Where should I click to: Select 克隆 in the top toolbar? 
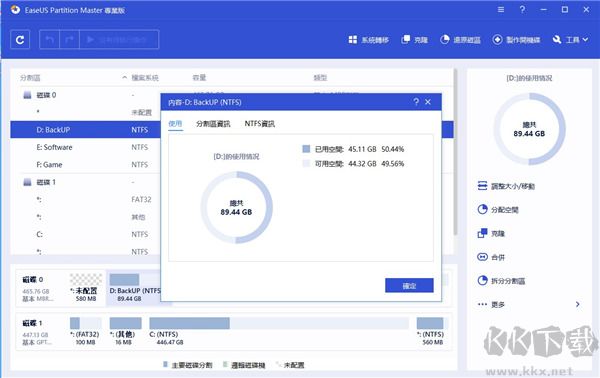[x=414, y=40]
